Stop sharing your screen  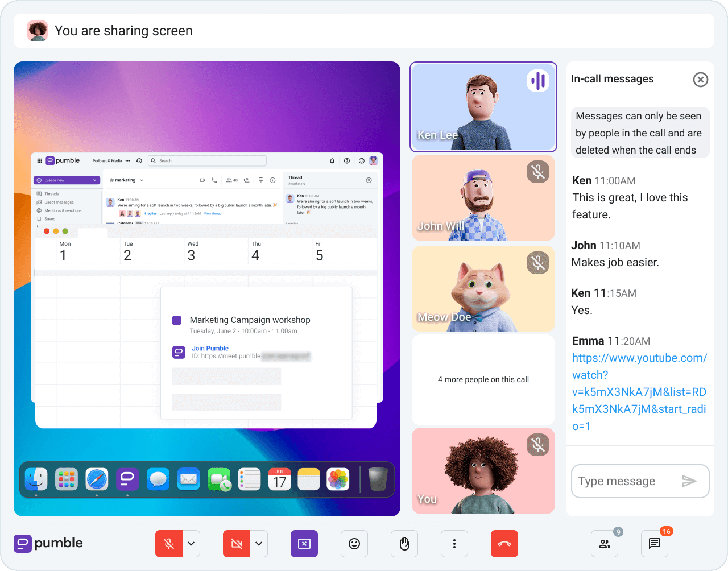304,544
